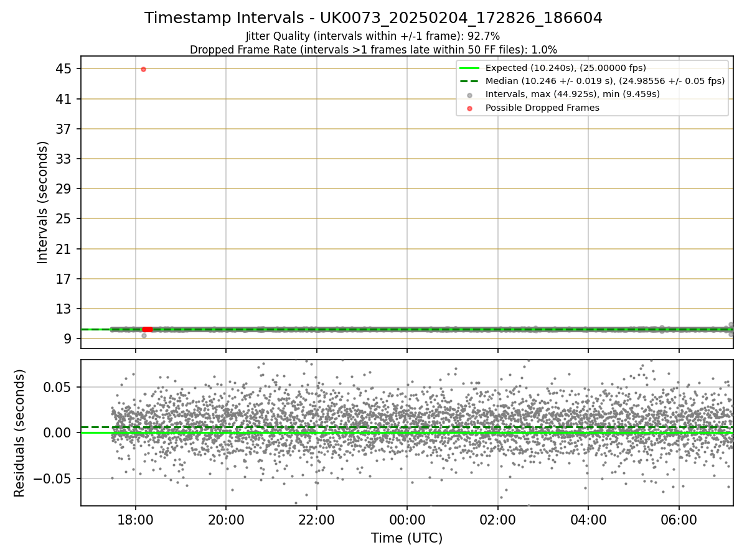Click the solid green line sample in legend
747x560 pixels.
click(470, 68)
